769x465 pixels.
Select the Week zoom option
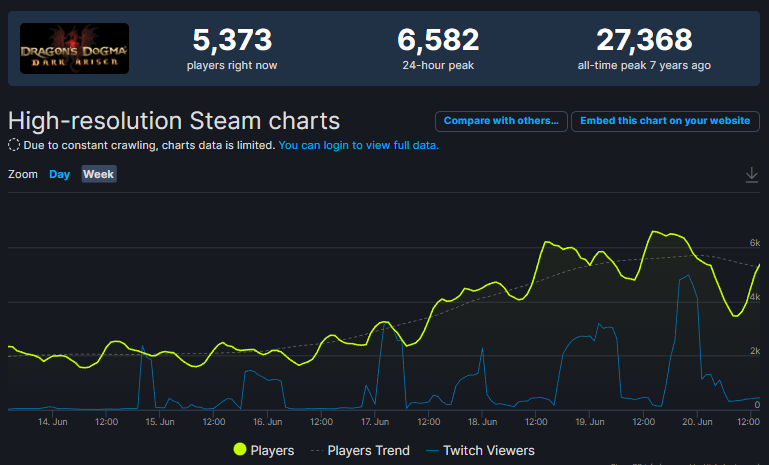pyautogui.click(x=99, y=174)
